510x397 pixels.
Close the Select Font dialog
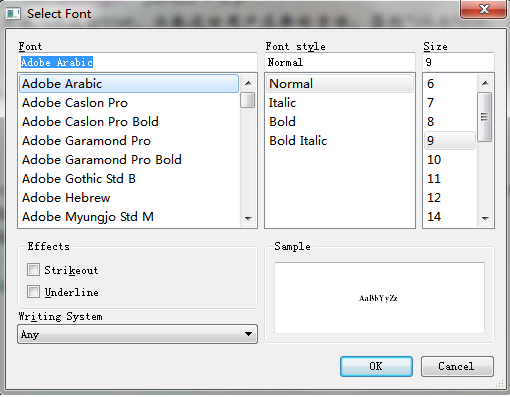(x=484, y=9)
